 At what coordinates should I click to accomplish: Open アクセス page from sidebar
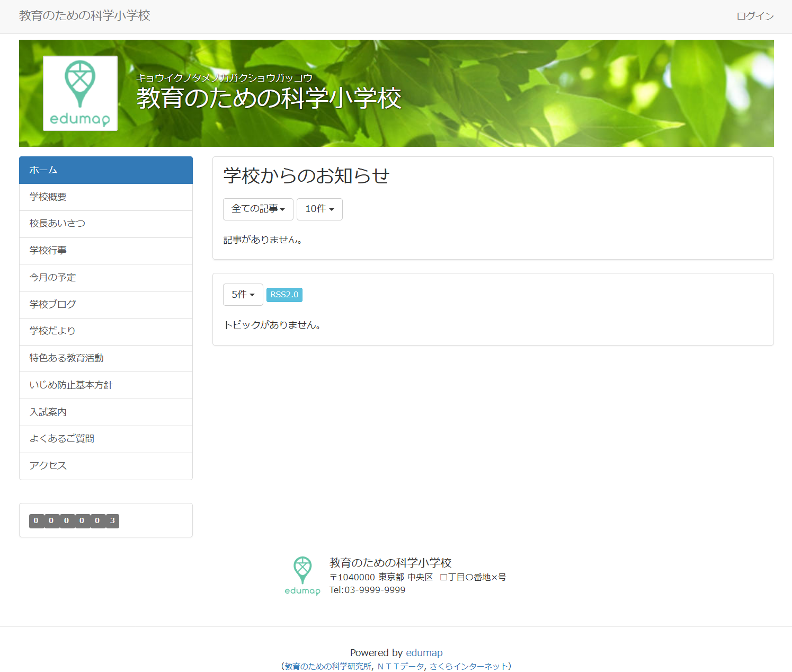click(105, 466)
